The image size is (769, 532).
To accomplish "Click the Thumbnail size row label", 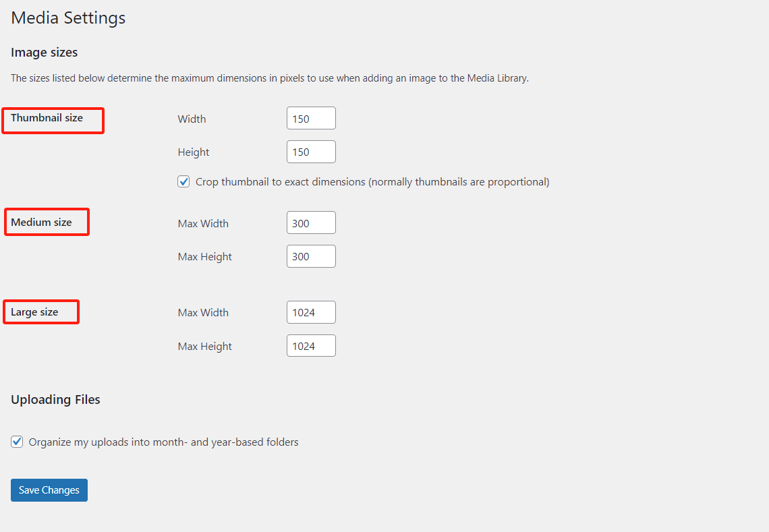I will tap(47, 118).
